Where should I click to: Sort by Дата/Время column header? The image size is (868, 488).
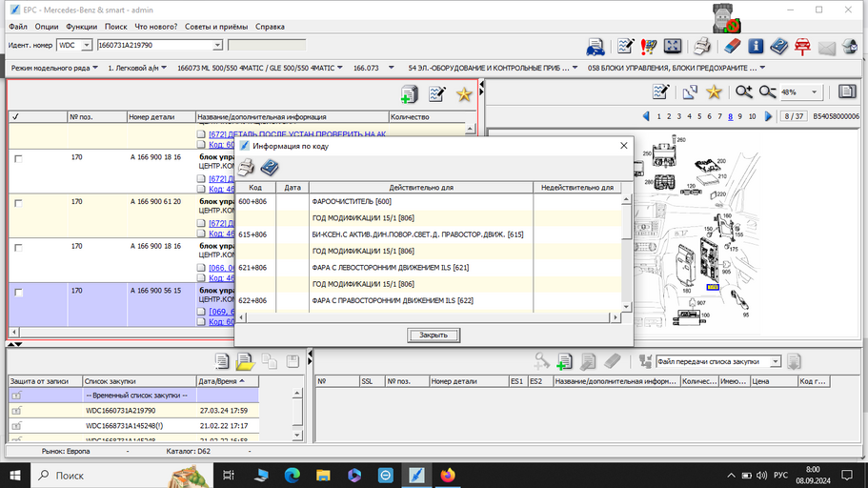coord(227,381)
